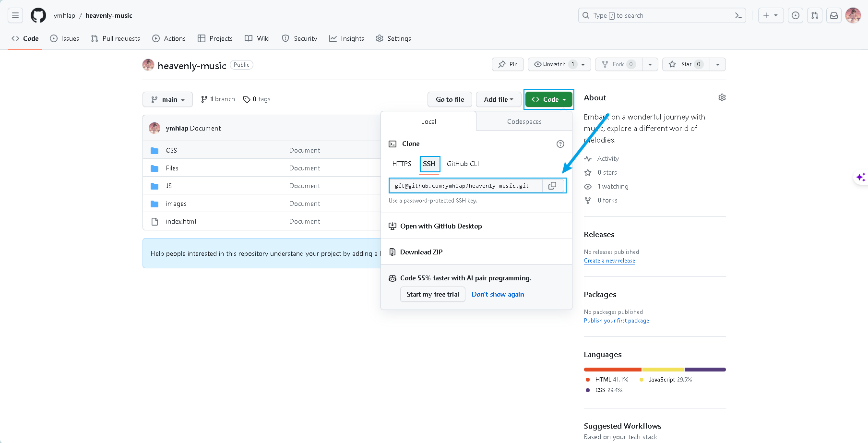Viewport: 868px width, 443px height.
Task: Open the pull requests icon in header
Action: pyautogui.click(x=815, y=15)
